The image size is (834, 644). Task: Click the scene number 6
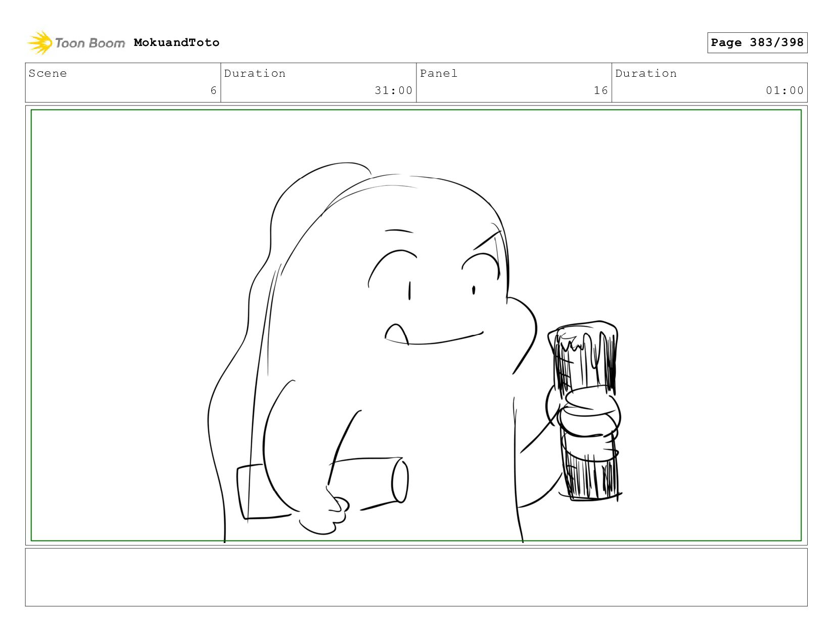pos(213,90)
